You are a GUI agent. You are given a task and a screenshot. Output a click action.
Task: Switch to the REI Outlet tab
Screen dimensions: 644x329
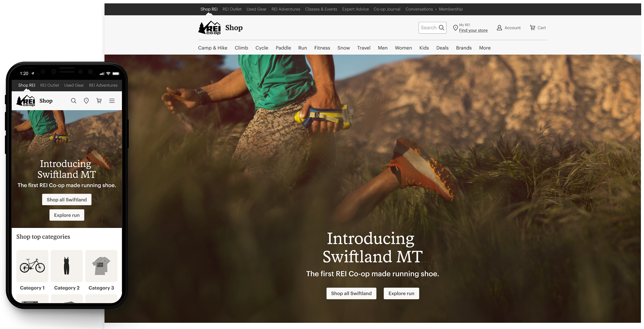point(232,9)
